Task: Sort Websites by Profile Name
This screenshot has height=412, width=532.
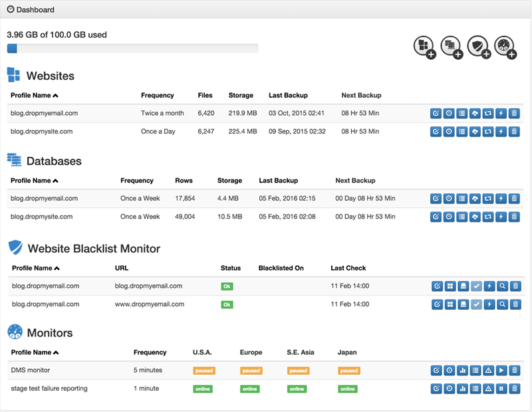Action: (32, 95)
